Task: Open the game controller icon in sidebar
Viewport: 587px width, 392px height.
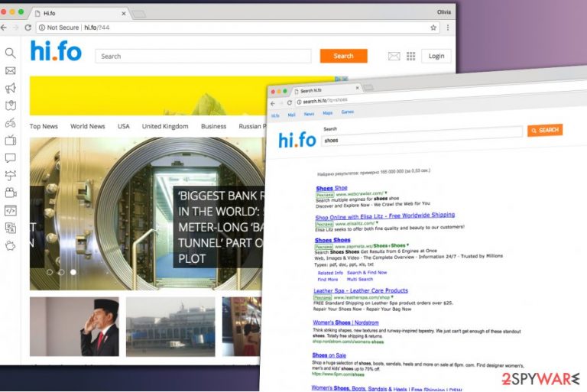Action: tap(11, 123)
